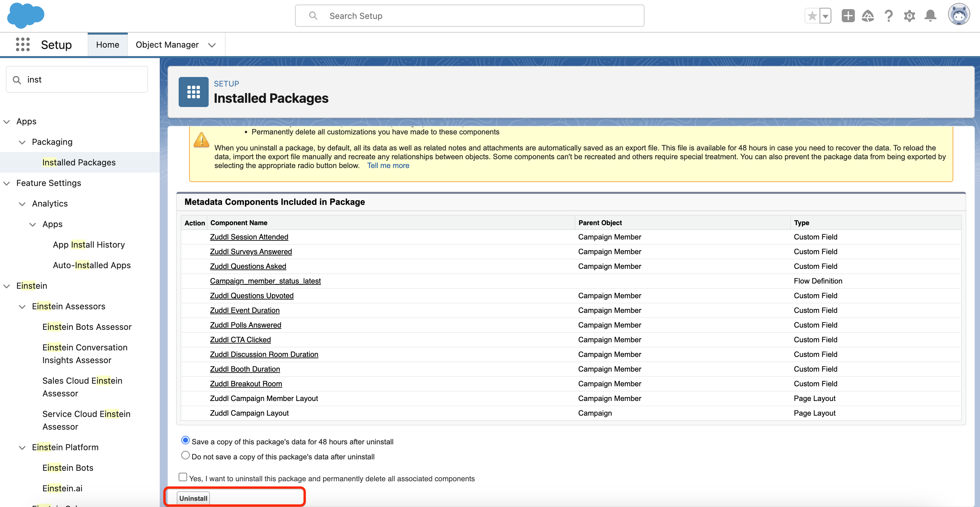Screen dimensions: 980x507
Task: Open the user profile avatar
Action: tap(959, 15)
